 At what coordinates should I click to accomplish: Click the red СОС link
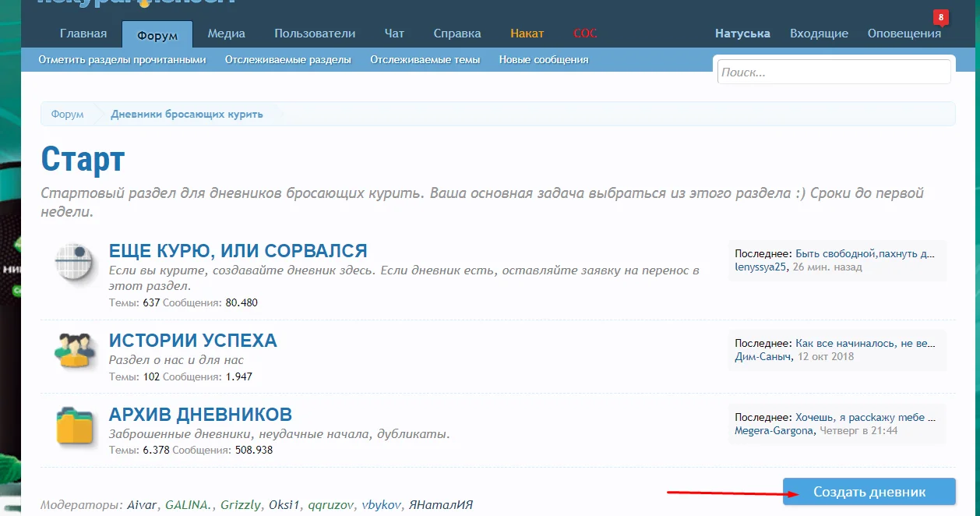pos(585,34)
